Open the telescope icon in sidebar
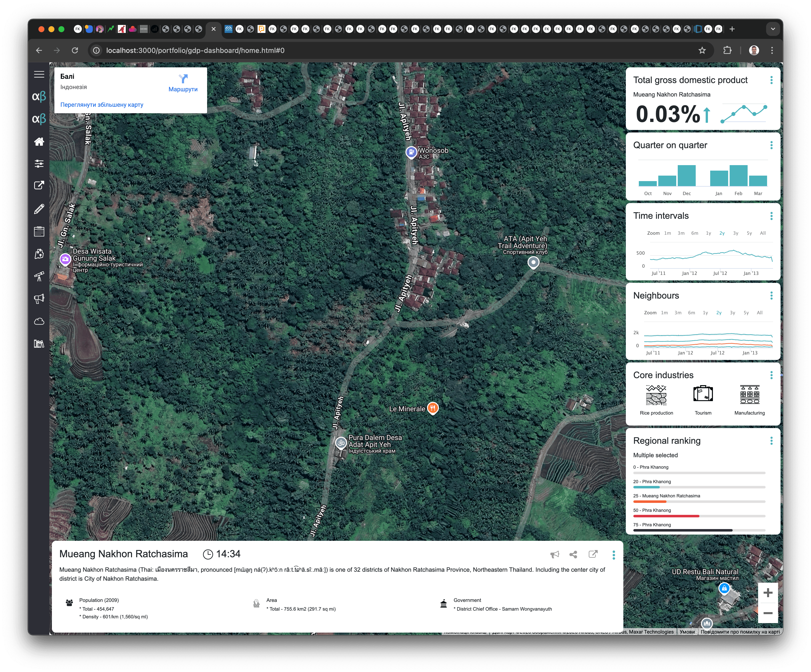The width and height of the screenshot is (811, 672). (39, 276)
